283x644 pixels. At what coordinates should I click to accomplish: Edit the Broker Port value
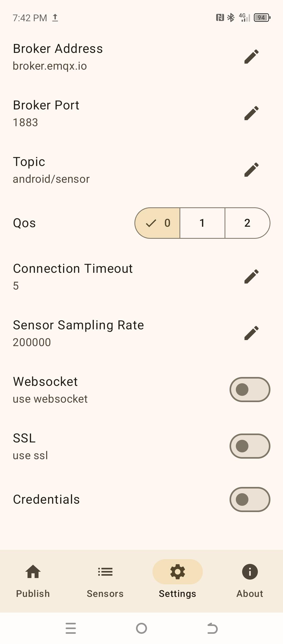coord(251,113)
